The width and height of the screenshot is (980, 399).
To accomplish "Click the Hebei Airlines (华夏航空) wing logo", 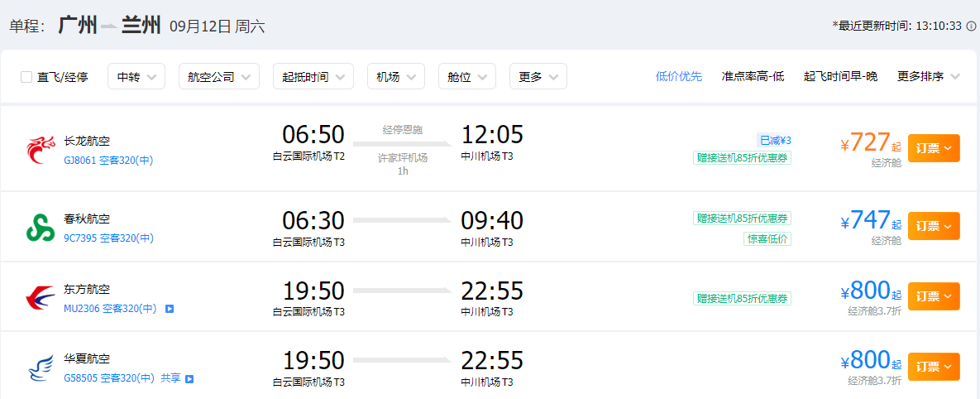I will click(x=41, y=368).
